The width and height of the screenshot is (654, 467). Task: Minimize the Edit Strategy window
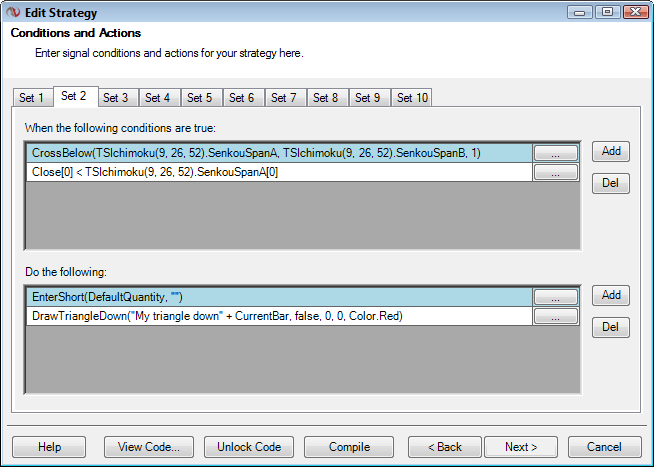[x=580, y=12]
